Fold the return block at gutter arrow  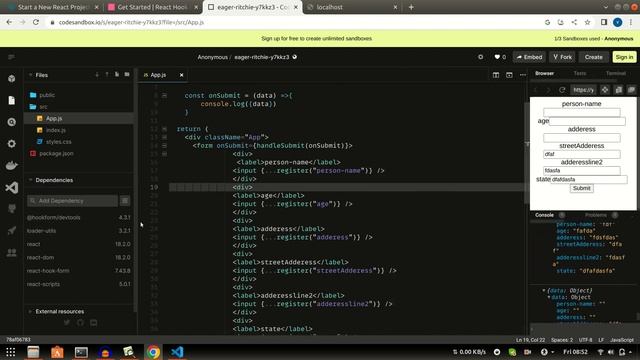pyautogui.click(x=164, y=129)
